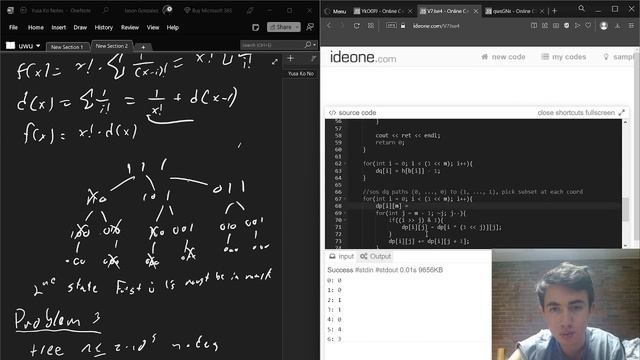Switch to the input tab
This screenshot has height=360, width=640.
342,256
